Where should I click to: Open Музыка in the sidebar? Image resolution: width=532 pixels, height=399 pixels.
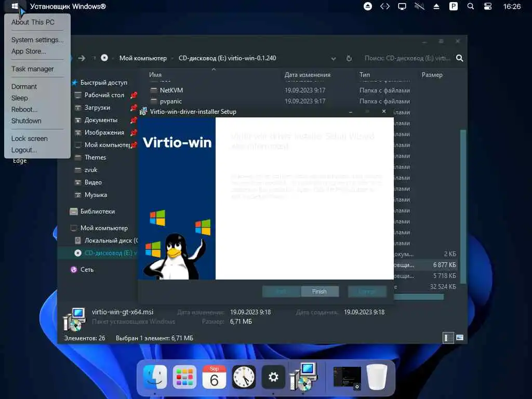[96, 195]
